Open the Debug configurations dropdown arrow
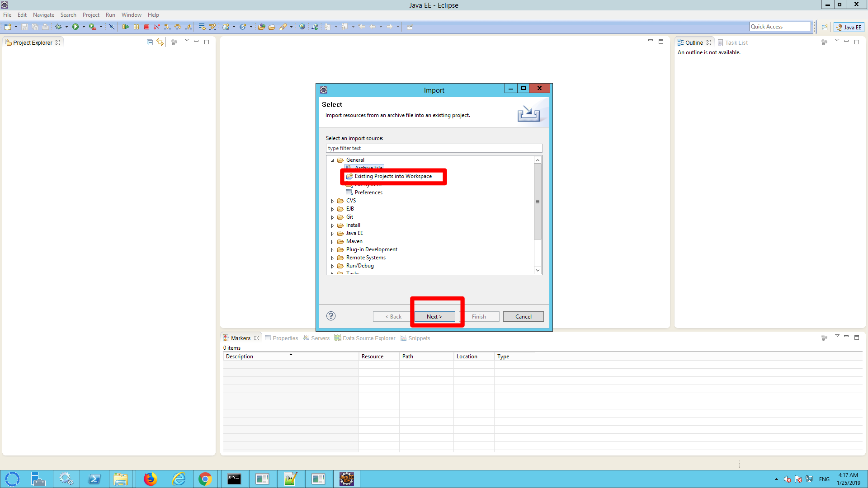 click(x=66, y=27)
